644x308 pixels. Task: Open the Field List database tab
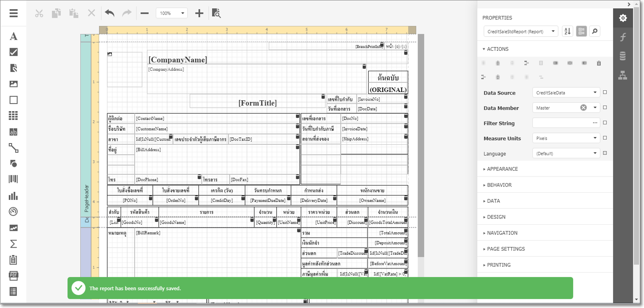pos(623,56)
